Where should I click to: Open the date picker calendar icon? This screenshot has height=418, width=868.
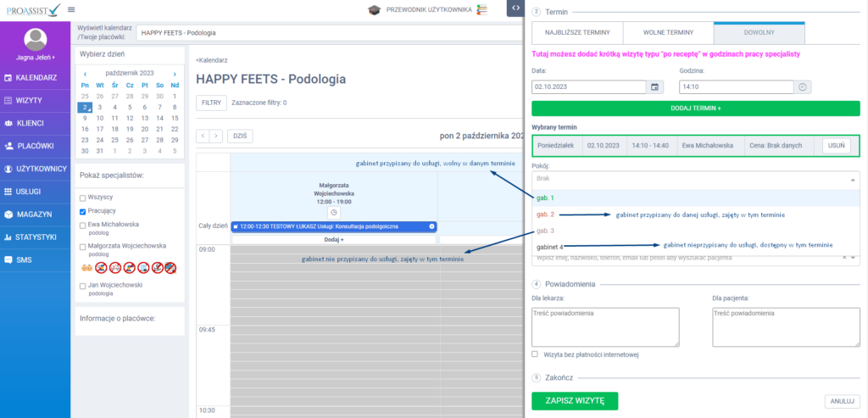(654, 86)
